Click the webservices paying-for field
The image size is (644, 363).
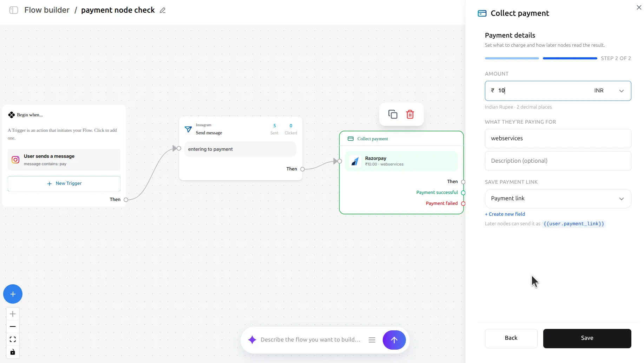coord(558,138)
